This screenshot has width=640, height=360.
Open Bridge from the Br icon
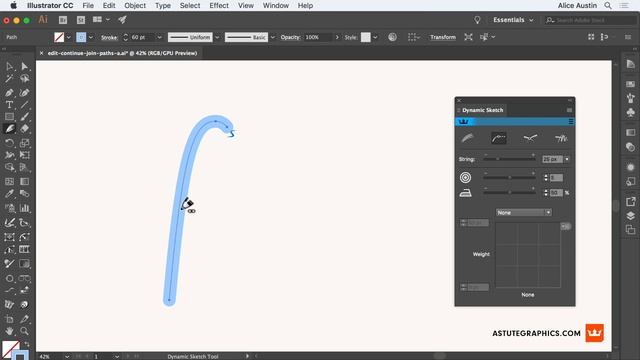[x=63, y=20]
